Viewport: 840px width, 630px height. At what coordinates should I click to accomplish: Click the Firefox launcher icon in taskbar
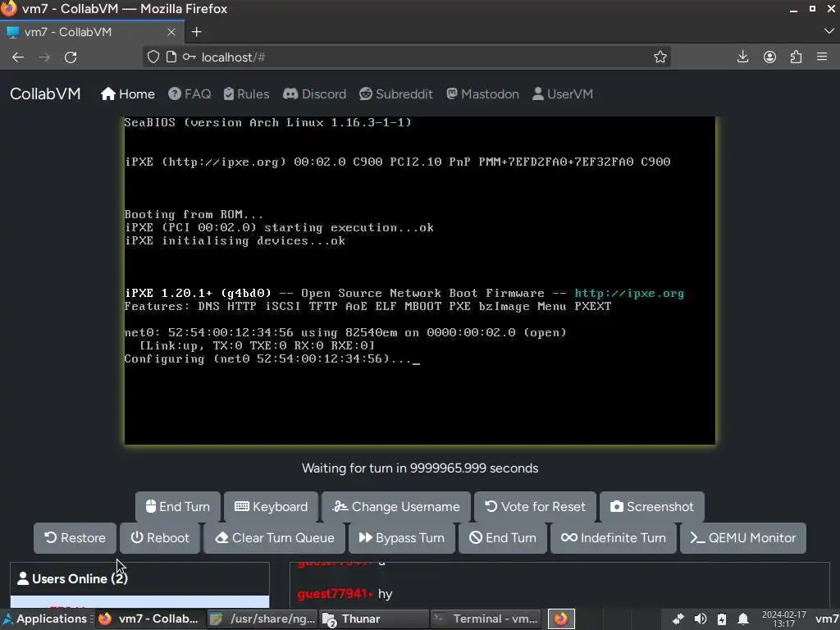pyautogui.click(x=561, y=619)
